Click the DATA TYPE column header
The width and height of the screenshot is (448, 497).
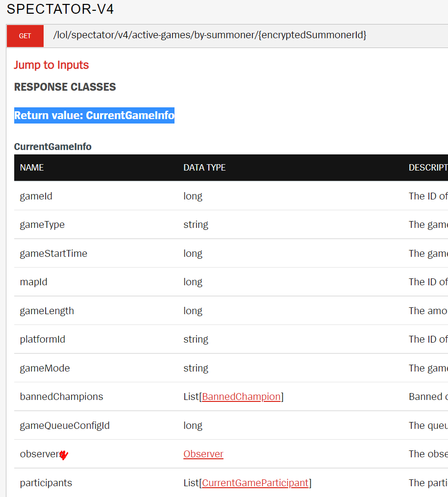pyautogui.click(x=204, y=167)
